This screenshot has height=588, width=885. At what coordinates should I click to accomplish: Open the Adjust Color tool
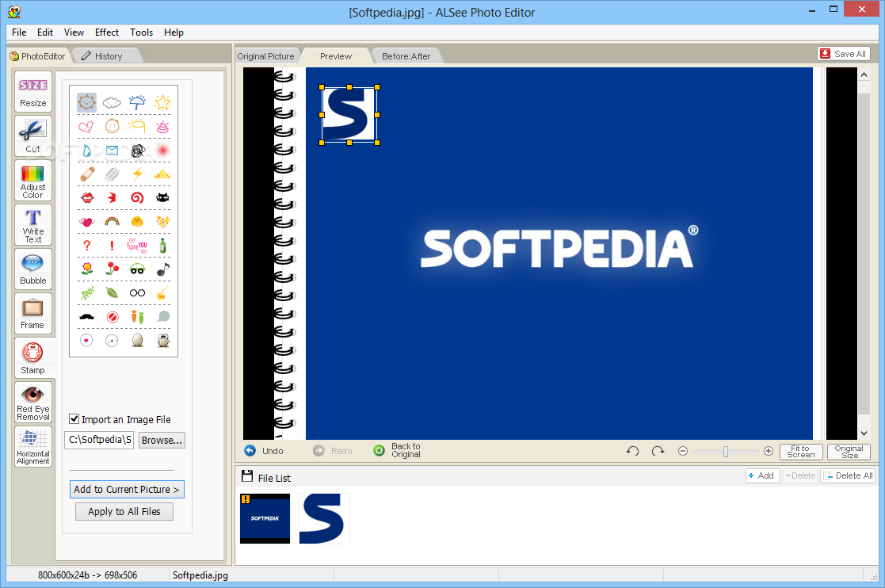32,181
